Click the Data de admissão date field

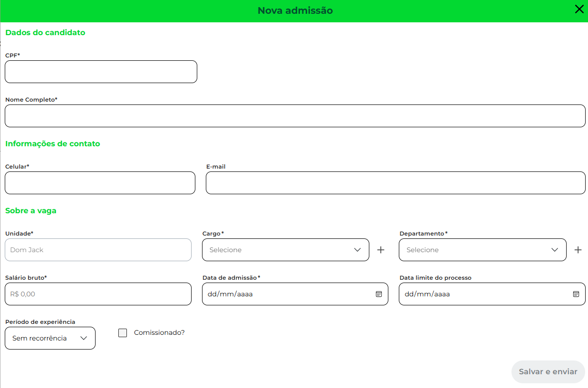(285, 294)
